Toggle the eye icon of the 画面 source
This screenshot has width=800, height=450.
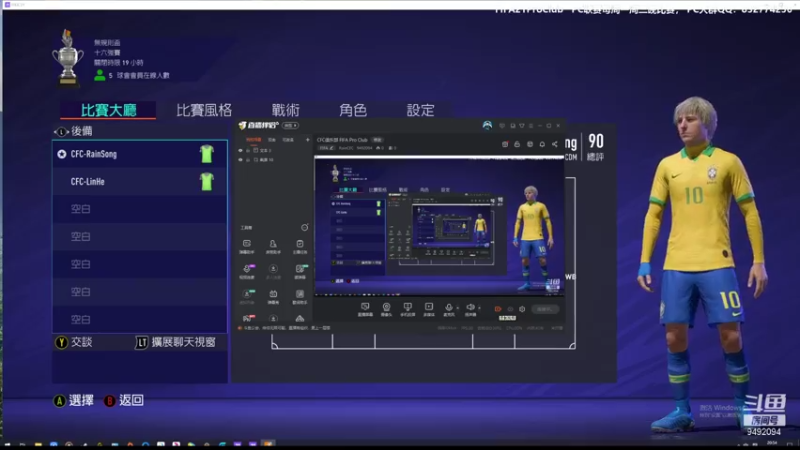(240, 160)
